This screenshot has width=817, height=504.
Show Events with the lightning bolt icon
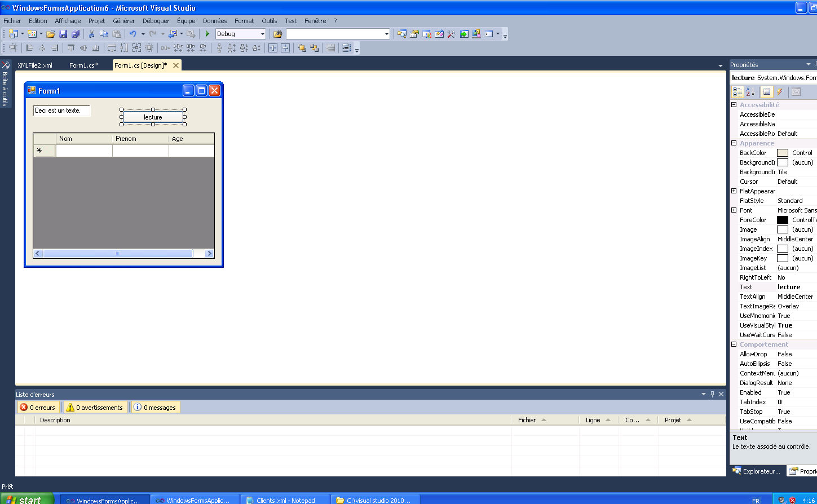(780, 92)
